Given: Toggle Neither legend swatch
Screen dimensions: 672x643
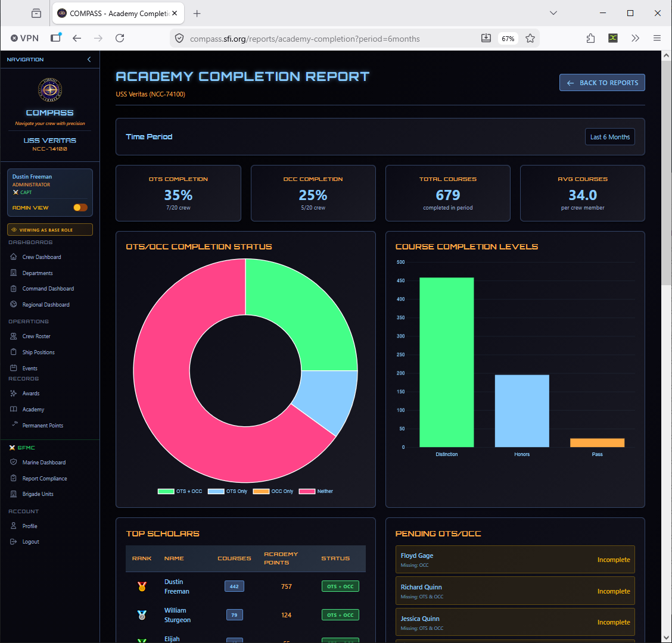Looking at the screenshot, I should pyautogui.click(x=307, y=491).
